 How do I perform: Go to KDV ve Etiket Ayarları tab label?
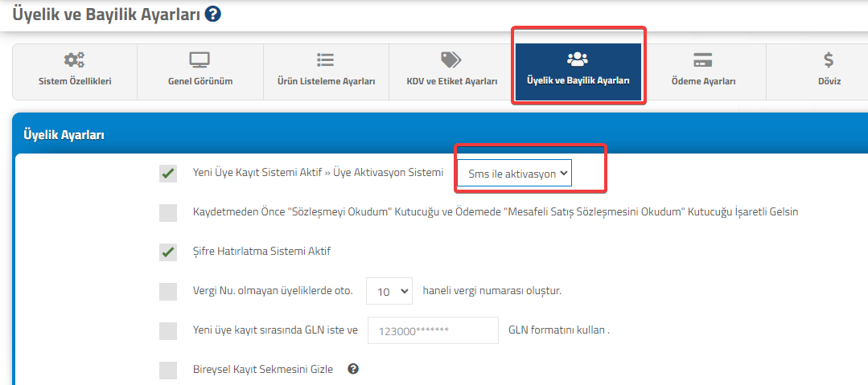(x=452, y=81)
